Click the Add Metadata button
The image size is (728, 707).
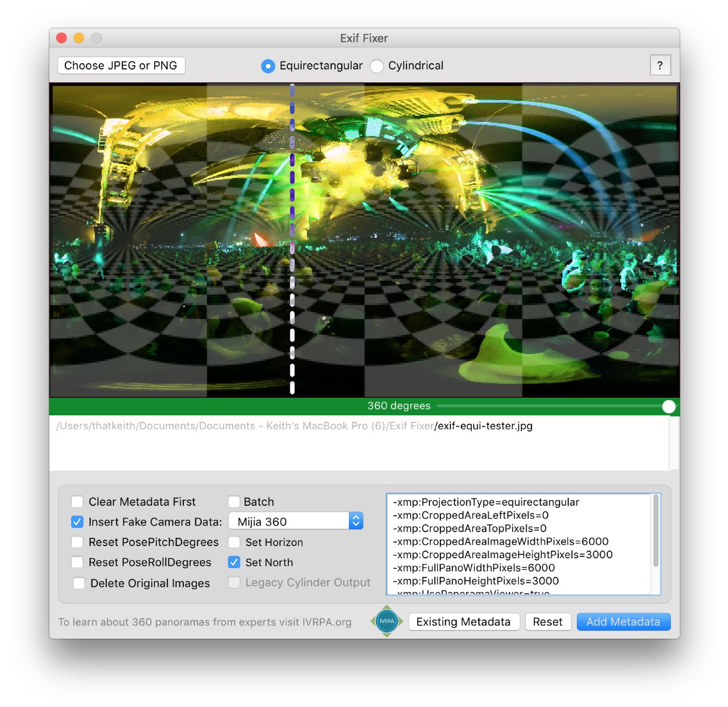[x=623, y=621]
